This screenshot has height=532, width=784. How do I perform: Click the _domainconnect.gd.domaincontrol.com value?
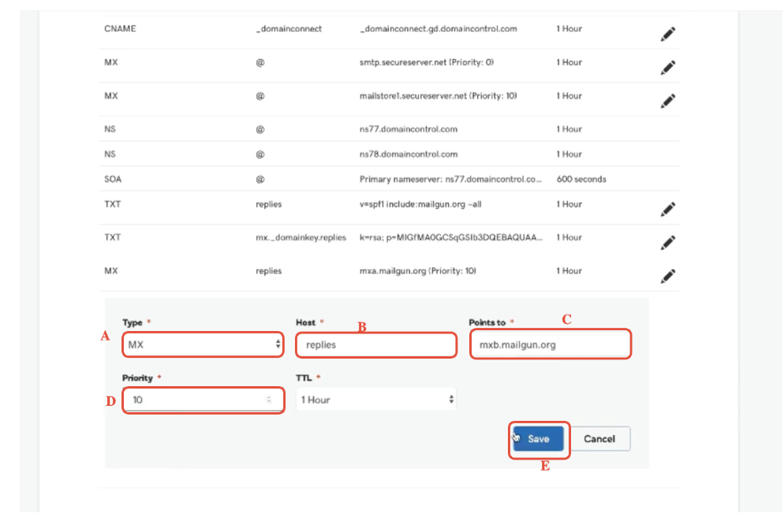438,29
